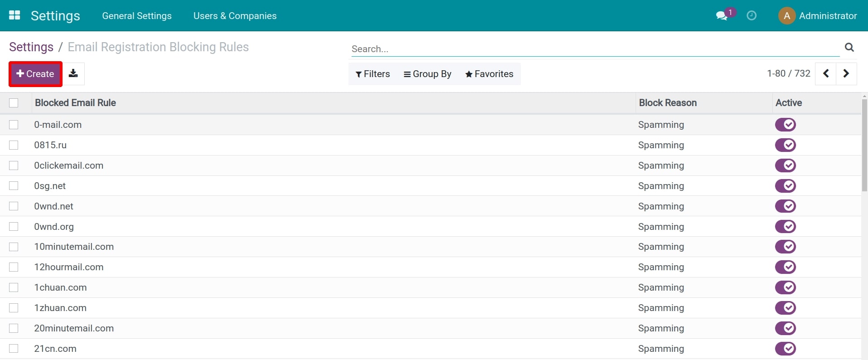This screenshot has height=360, width=868.
Task: Open the Group By dropdown
Action: [x=427, y=74]
